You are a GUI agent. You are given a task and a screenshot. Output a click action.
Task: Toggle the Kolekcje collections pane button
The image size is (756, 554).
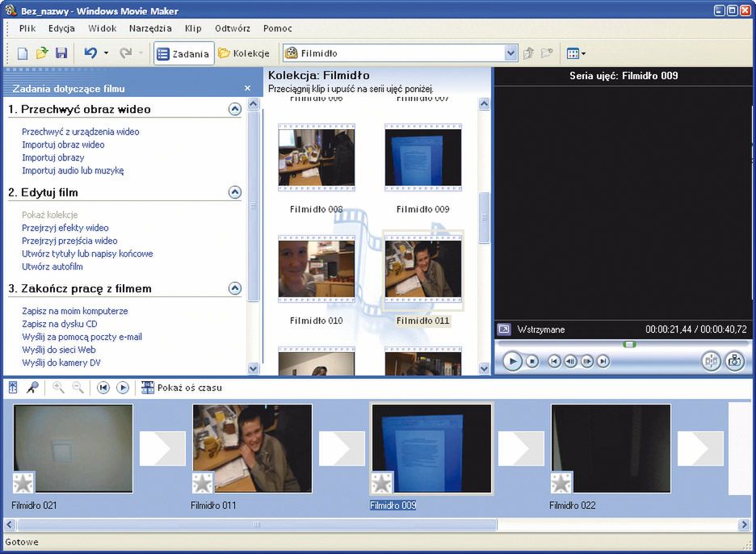(x=244, y=53)
